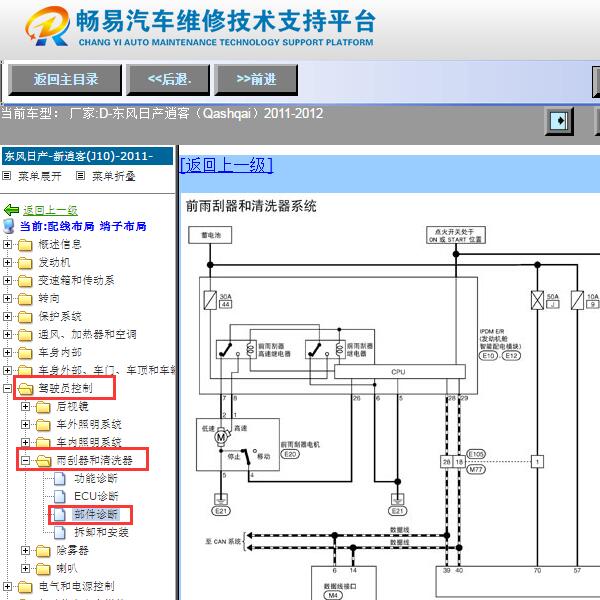Expand the 车外照明系统 subfolder

(25, 424)
